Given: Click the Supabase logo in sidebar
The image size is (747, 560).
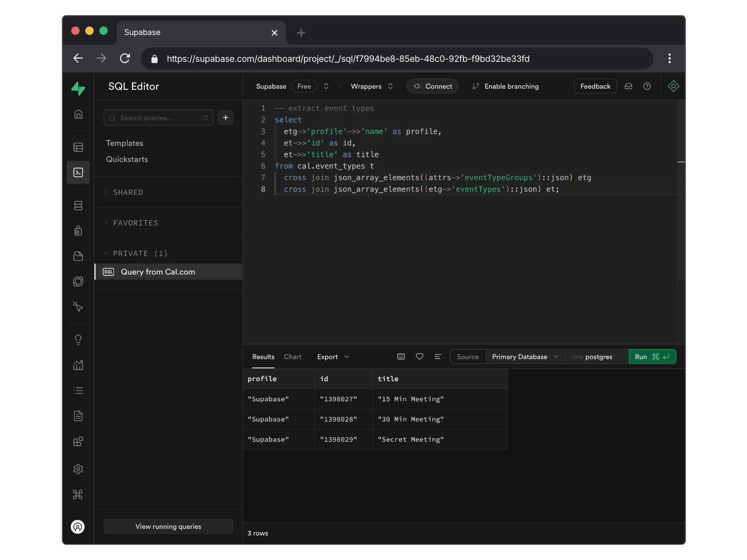Looking at the screenshot, I should click(x=78, y=88).
